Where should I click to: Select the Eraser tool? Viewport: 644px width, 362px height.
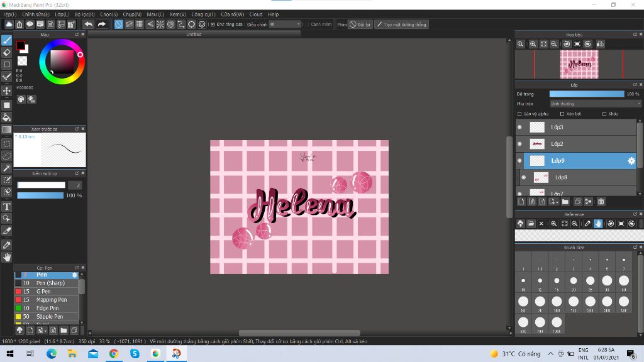(x=6, y=53)
